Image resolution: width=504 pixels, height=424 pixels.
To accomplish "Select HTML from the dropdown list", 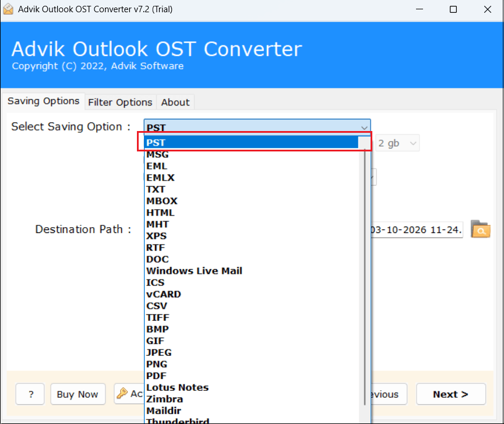I will pyautogui.click(x=252, y=213).
